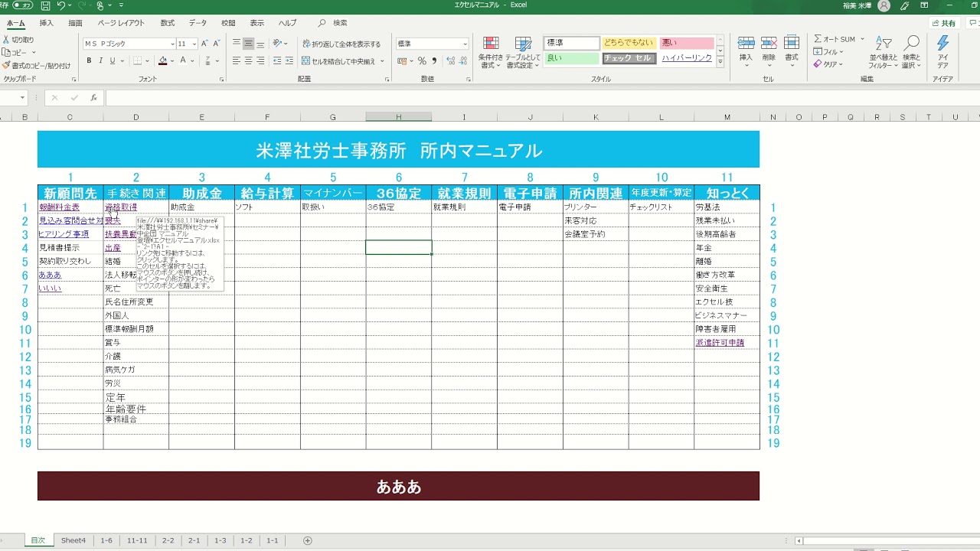Toggle top align for cell text
Screen dimensions: 980x551
coord(237,44)
